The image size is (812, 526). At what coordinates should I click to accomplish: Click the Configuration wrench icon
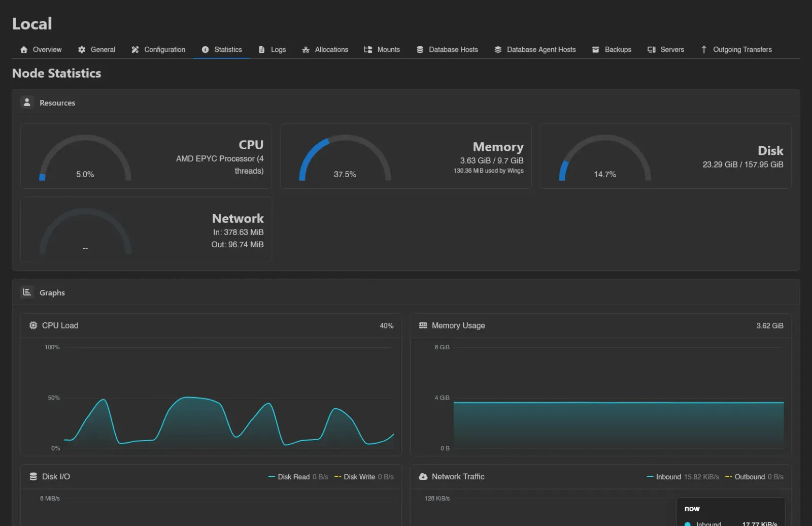point(135,50)
